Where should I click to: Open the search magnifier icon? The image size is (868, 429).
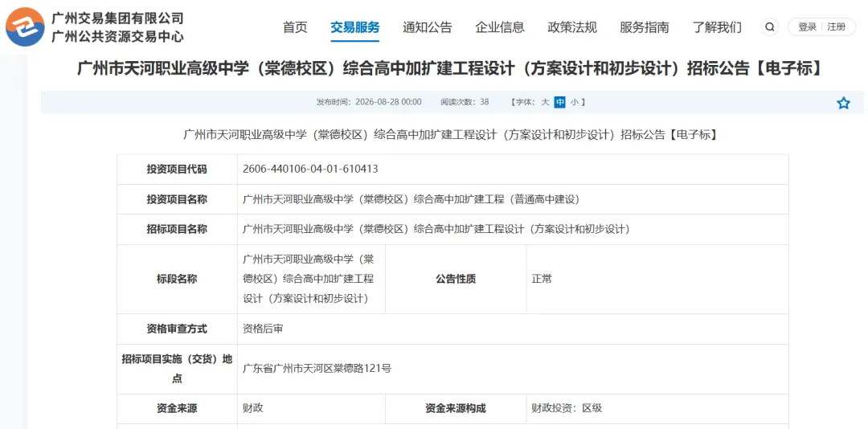(769, 27)
